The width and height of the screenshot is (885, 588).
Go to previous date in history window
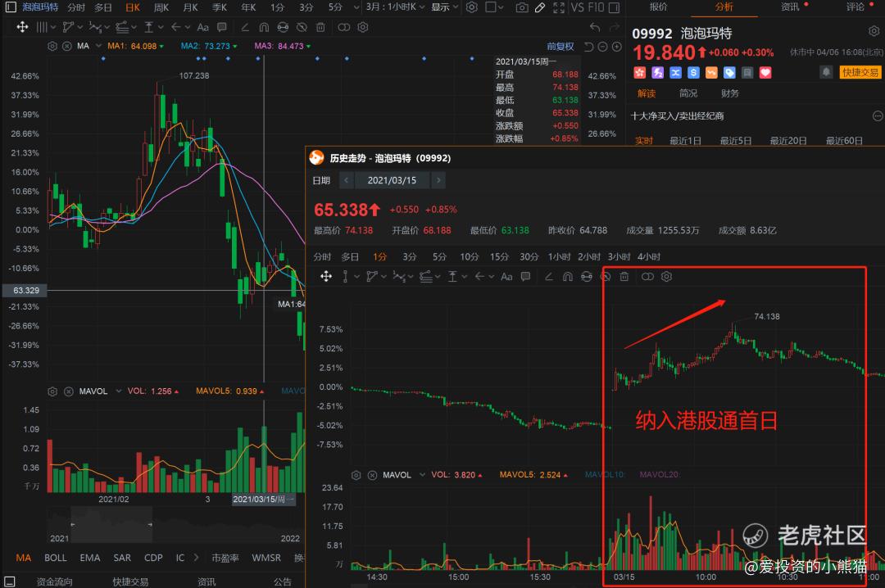[x=346, y=180]
